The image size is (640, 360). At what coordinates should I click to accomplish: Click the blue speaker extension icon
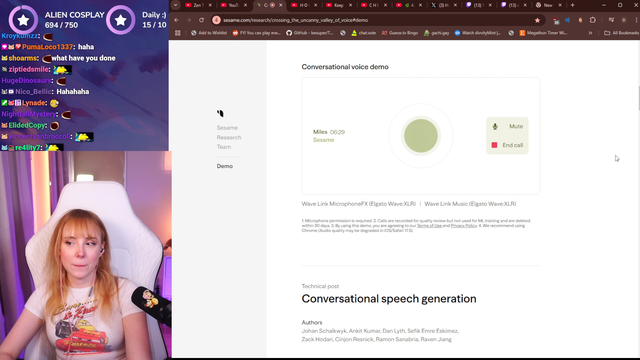tap(568, 20)
